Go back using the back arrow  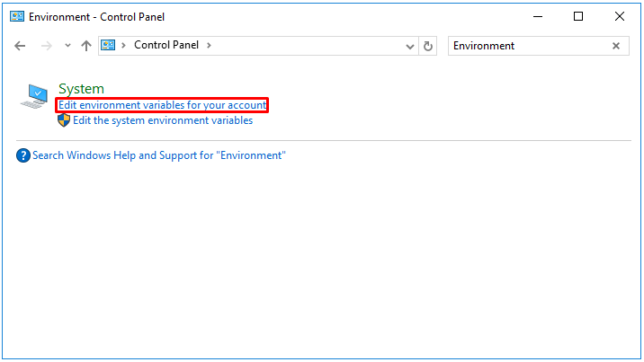[20, 46]
